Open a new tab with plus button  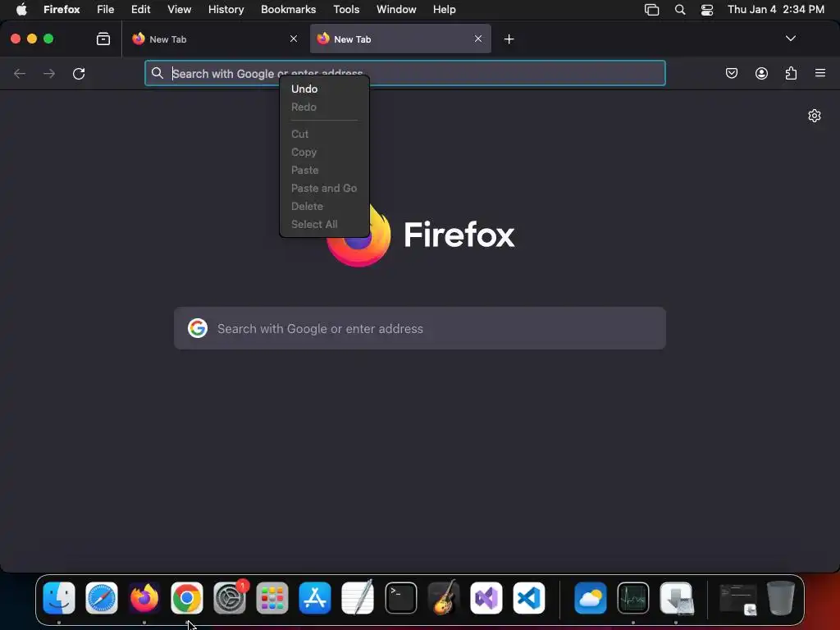pyautogui.click(x=509, y=39)
